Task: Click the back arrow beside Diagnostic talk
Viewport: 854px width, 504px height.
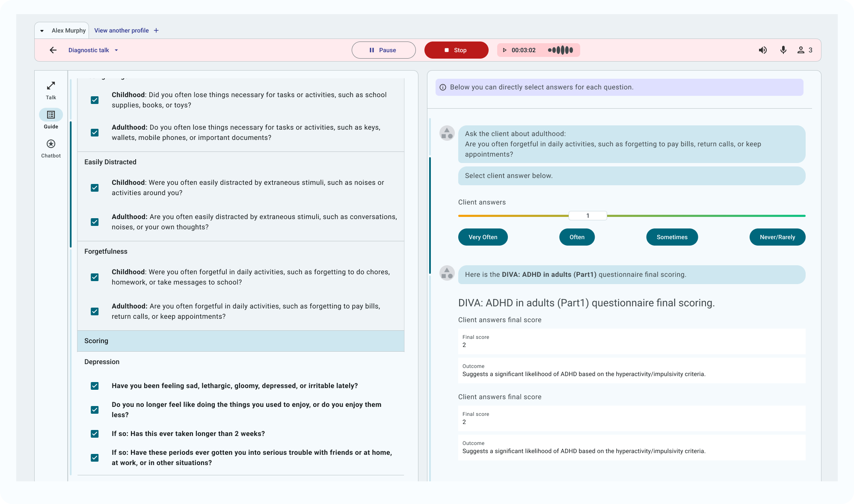Action: point(53,50)
